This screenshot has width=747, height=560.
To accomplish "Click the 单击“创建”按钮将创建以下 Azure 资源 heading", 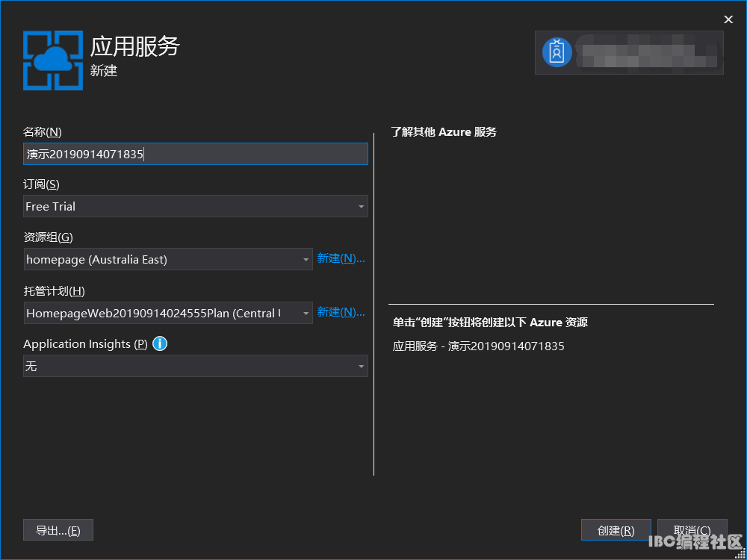I will tap(490, 323).
